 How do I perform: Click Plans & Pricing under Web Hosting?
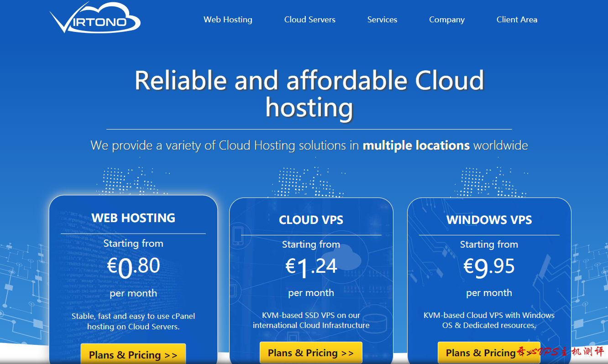(133, 354)
